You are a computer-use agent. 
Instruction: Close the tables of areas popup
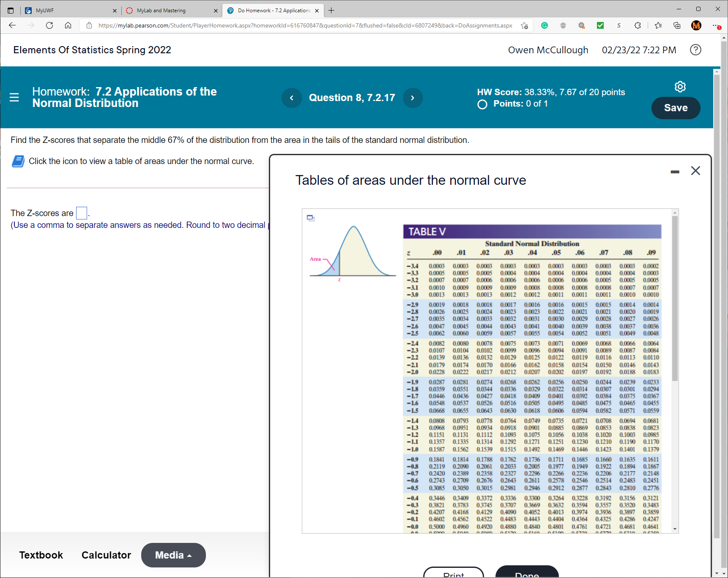point(695,170)
